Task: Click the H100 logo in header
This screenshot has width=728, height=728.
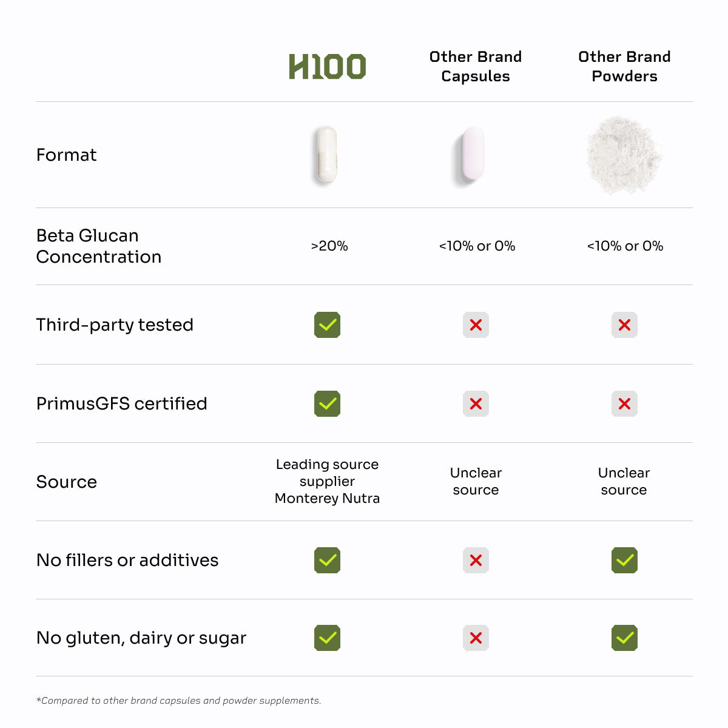Action: tap(327, 67)
